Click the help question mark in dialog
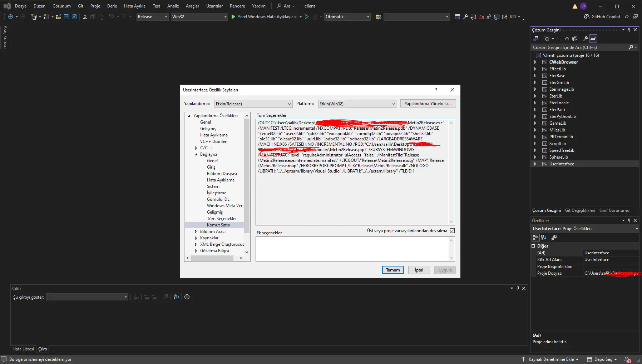Screen dimensions: 642x364 [x=436, y=90]
